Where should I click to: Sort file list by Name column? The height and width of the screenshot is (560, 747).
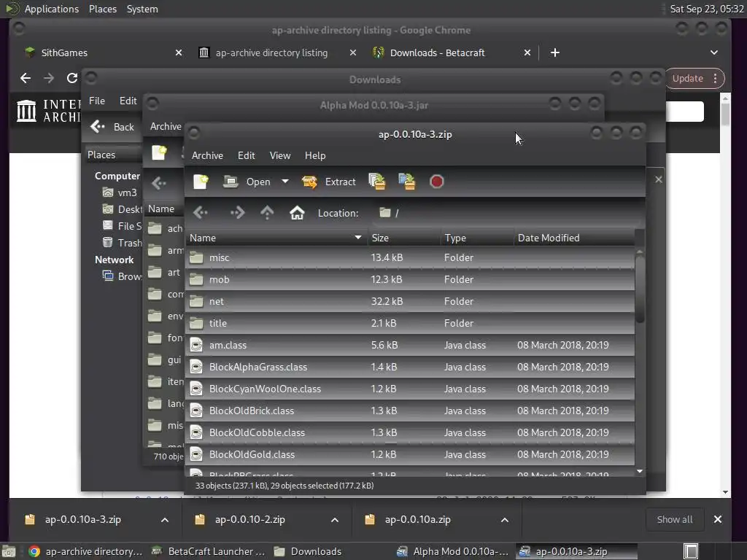[x=276, y=238]
